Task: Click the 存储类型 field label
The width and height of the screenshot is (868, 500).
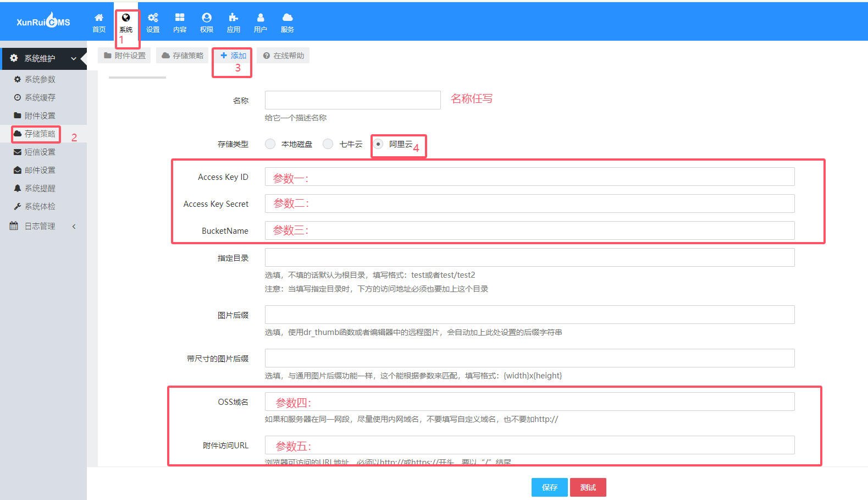Action: [x=233, y=144]
